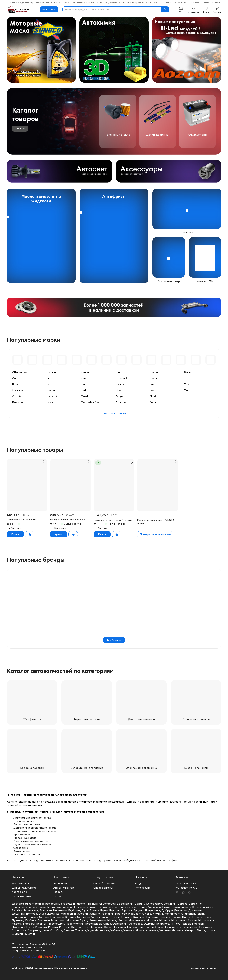Image resolution: width=228 pixels, height=980 pixels.
Task: Click into the part number search field
Action: point(112,9)
